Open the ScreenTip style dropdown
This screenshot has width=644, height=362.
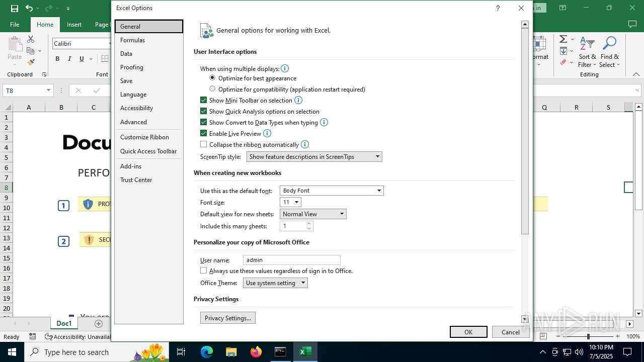tap(314, 157)
